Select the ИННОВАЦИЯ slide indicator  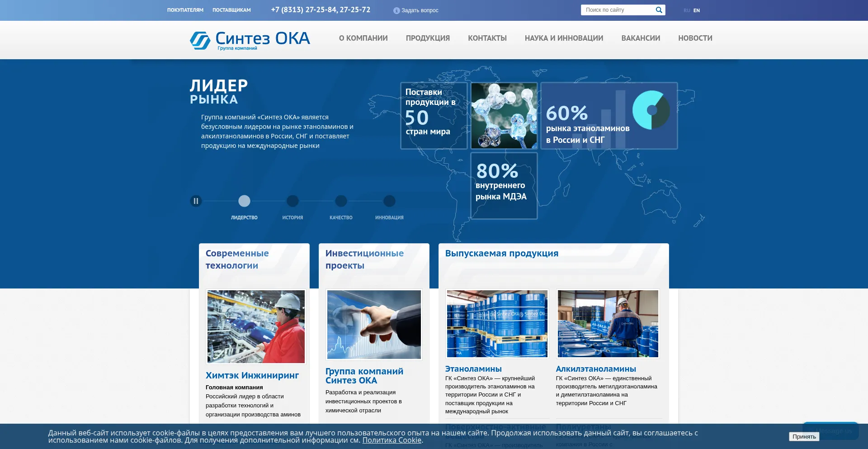click(389, 200)
